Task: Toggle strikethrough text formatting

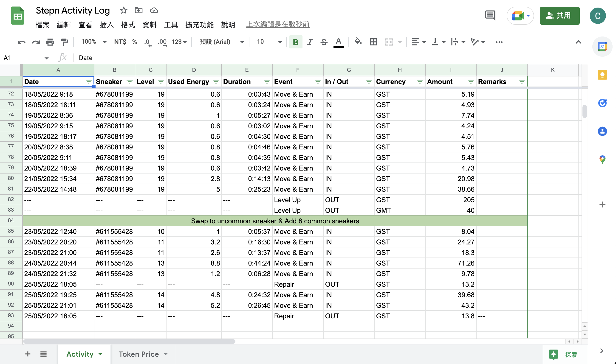Action: pos(324,42)
